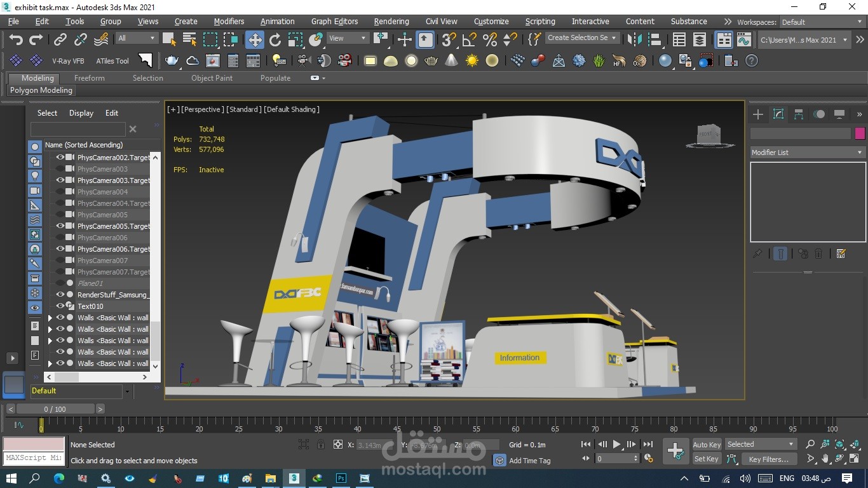The height and width of the screenshot is (488, 868).
Task: Click the MAXScript mini listener field
Action: tap(34, 457)
